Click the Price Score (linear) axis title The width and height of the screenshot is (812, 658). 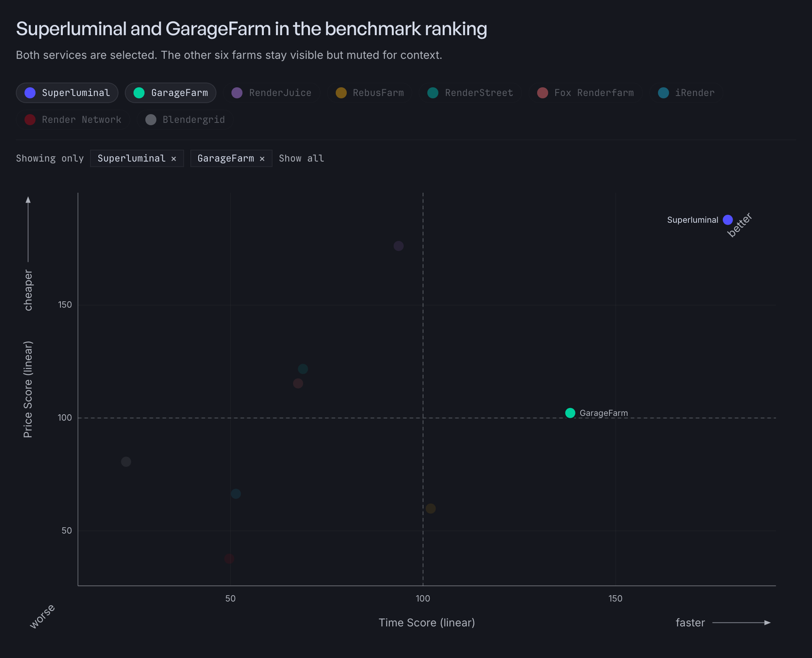tap(28, 389)
